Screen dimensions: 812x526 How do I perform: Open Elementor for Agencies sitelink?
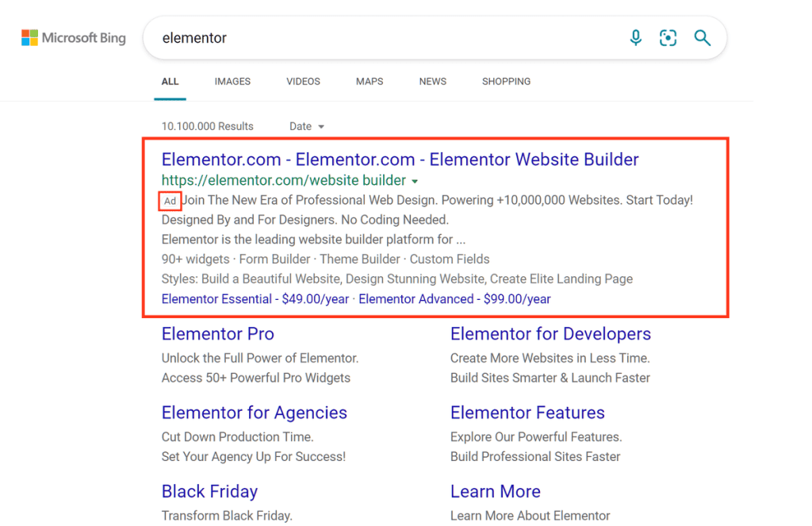[255, 413]
